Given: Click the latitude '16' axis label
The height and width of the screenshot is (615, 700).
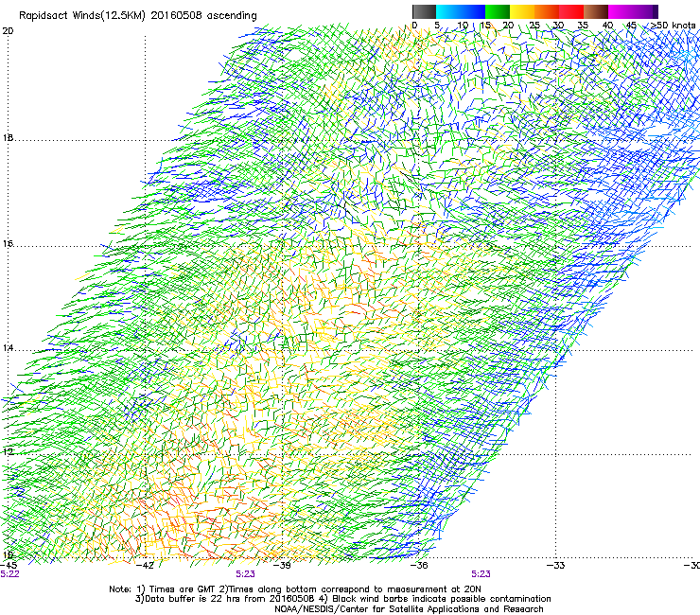Looking at the screenshot, I should pyautogui.click(x=8, y=243).
